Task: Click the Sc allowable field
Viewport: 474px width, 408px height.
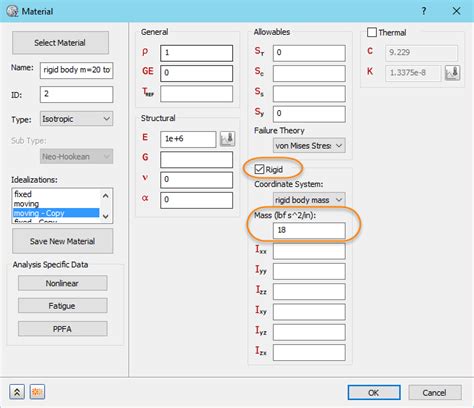Action: point(309,73)
